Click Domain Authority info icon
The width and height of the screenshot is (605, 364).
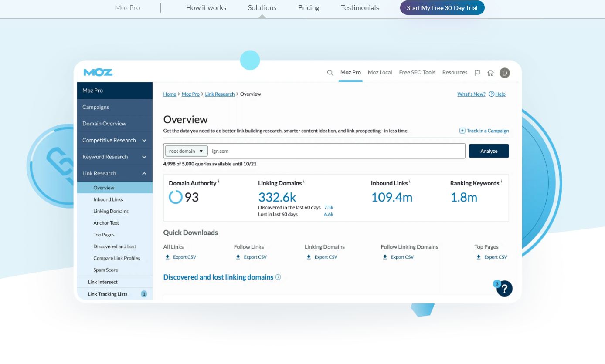[218, 182]
